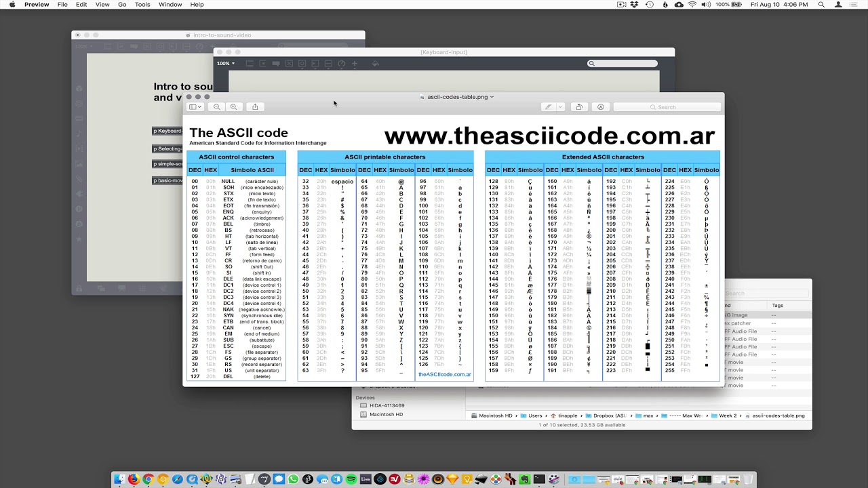The width and height of the screenshot is (868, 488).
Task: Open Sketch from the Dock
Action: 452,479
